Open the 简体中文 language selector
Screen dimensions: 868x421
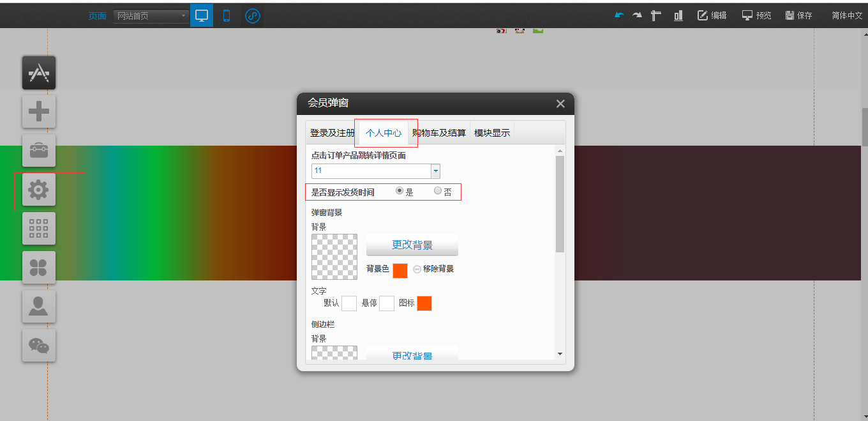click(x=847, y=15)
